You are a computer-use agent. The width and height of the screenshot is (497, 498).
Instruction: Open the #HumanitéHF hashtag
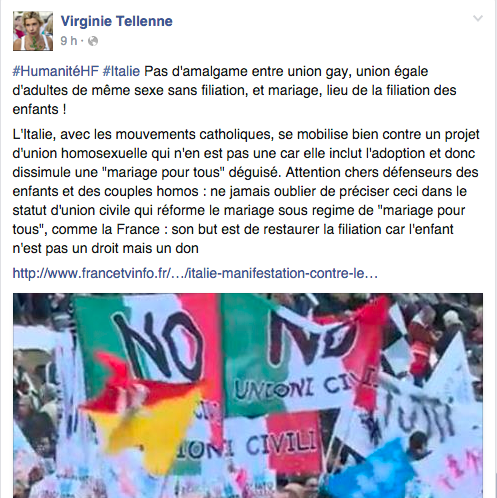tap(56, 72)
